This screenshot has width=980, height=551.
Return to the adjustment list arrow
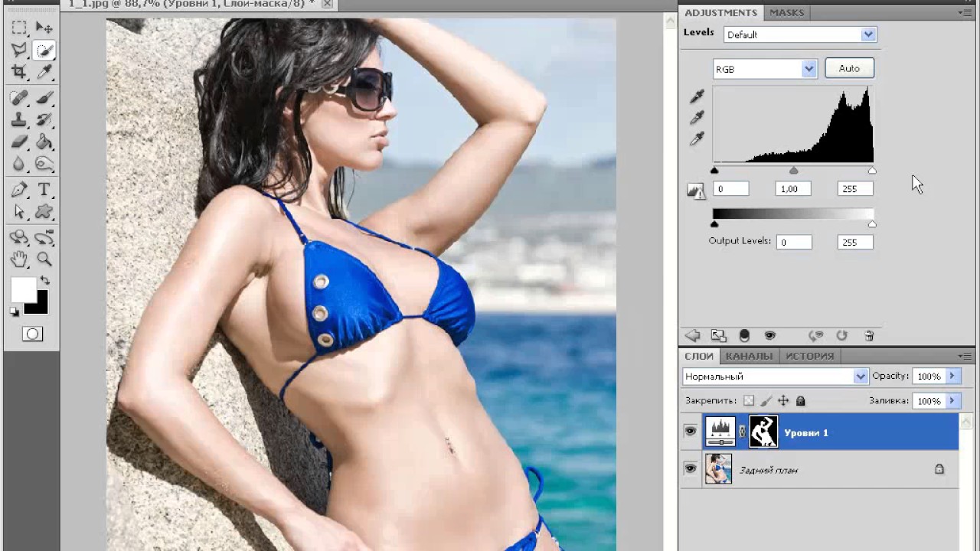[693, 335]
